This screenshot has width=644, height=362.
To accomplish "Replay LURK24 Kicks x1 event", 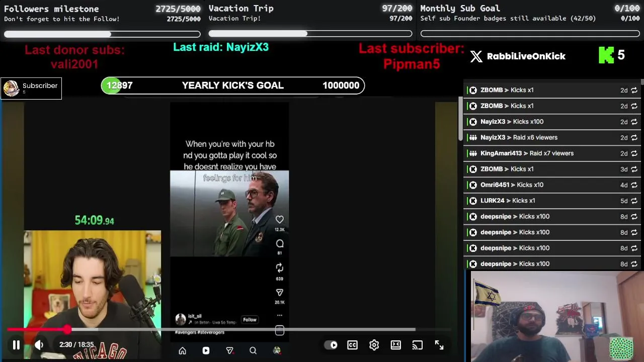I will point(634,201).
